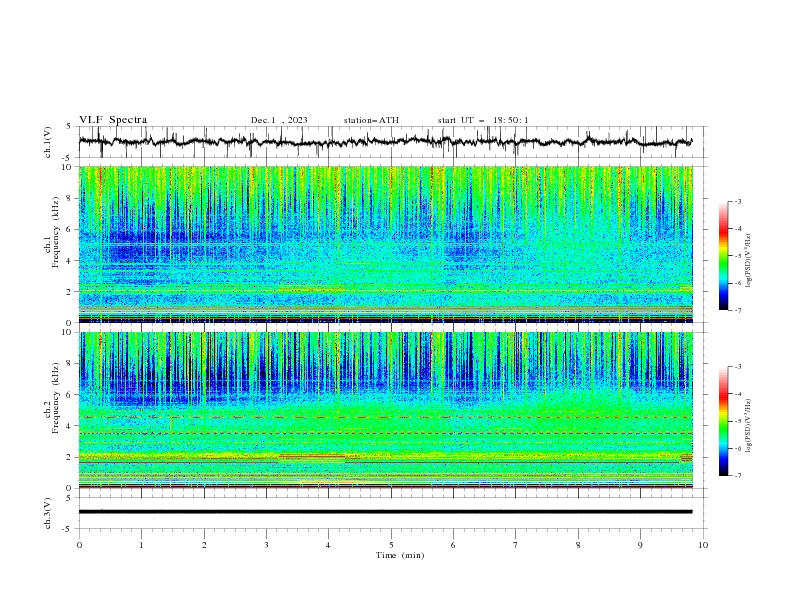Click time axis tick label "3"

pyautogui.click(x=266, y=545)
